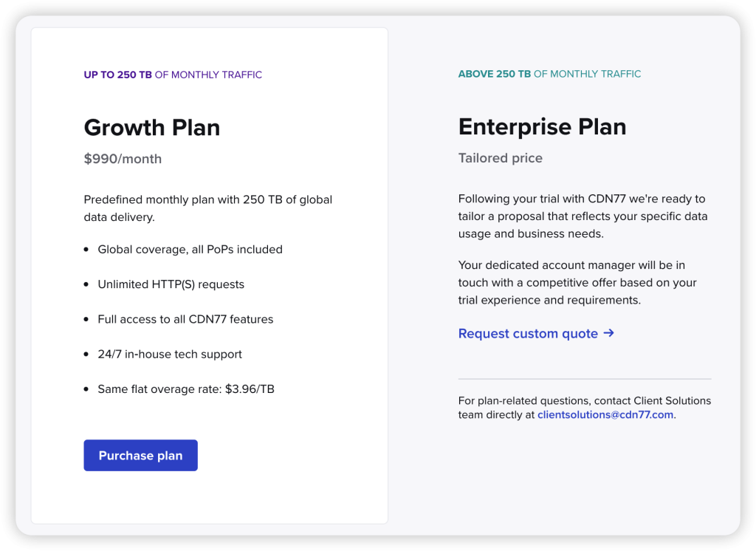This screenshot has width=756, height=551.
Task: Open the clientsolutions@cdn77.com email link
Action: (605, 415)
